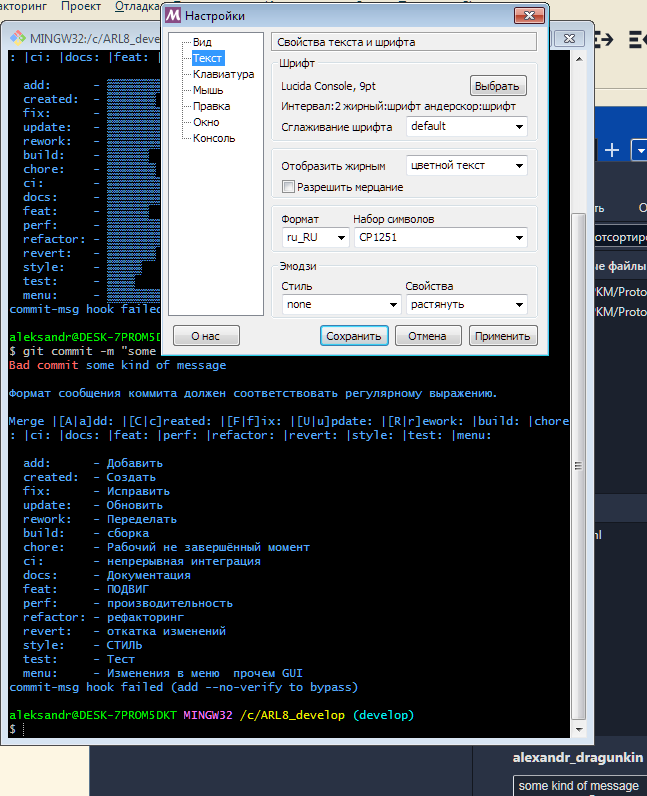This screenshot has height=796, width=647.
Task: Click 'Bad commit' in the terminal output
Action: click(x=44, y=365)
